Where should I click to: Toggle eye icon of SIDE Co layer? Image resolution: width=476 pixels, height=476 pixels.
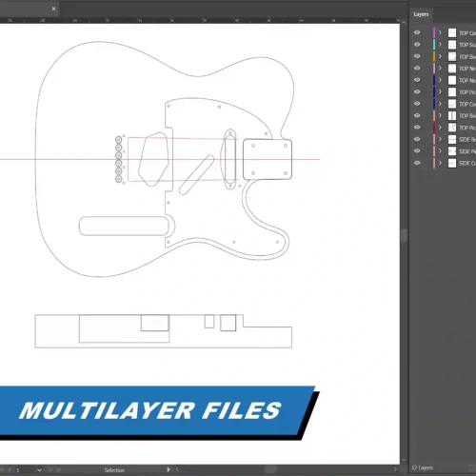(417, 163)
